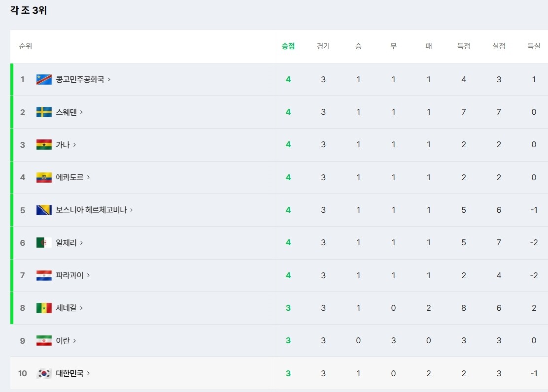Click the DR Congo flag icon
The width and height of the screenshot is (548, 392).
click(44, 79)
